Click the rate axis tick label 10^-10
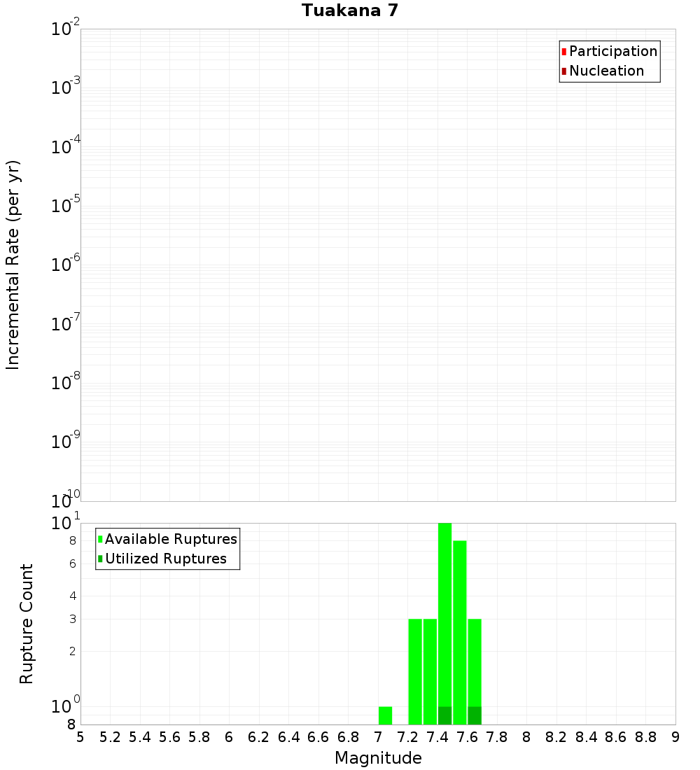Screen dimensions: 700x770 tap(65, 499)
